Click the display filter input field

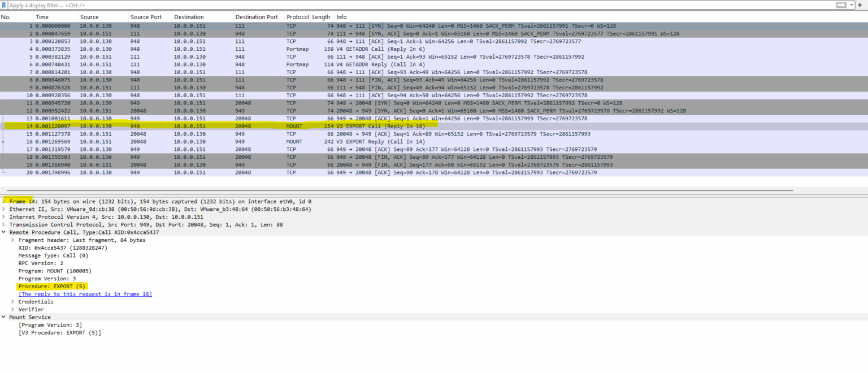[x=226, y=5]
